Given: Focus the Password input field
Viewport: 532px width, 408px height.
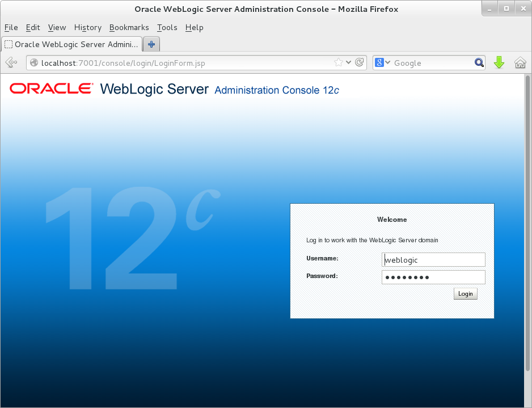Looking at the screenshot, I should (x=433, y=277).
